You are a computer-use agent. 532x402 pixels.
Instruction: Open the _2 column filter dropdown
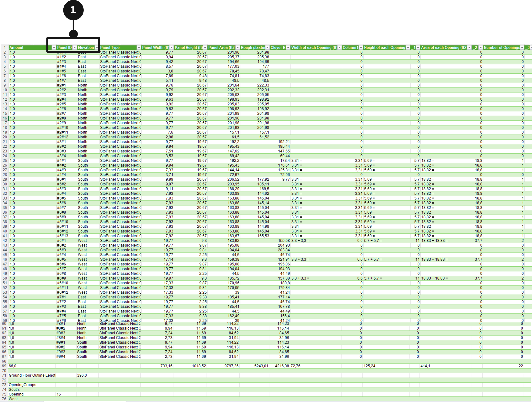point(481,48)
